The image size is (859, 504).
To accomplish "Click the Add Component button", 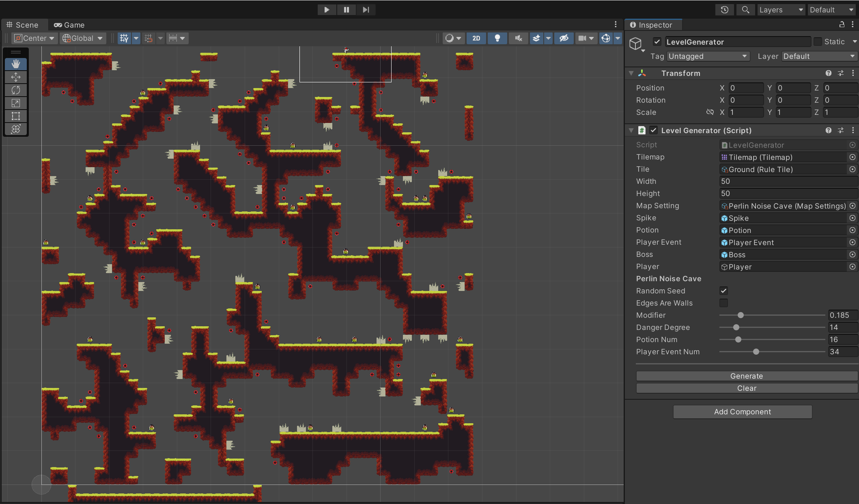I will (742, 411).
